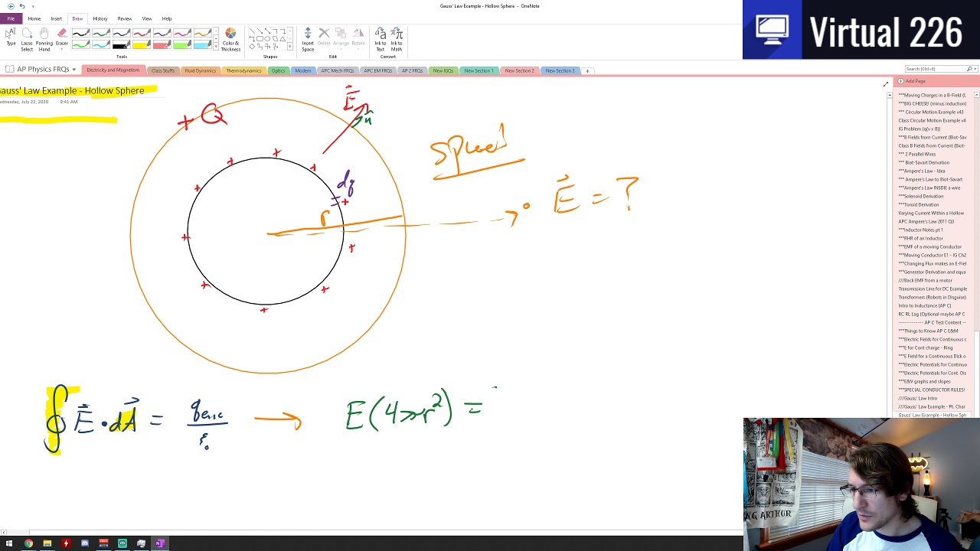The width and height of the screenshot is (980, 551).
Task: Open the File menu
Action: (11, 18)
